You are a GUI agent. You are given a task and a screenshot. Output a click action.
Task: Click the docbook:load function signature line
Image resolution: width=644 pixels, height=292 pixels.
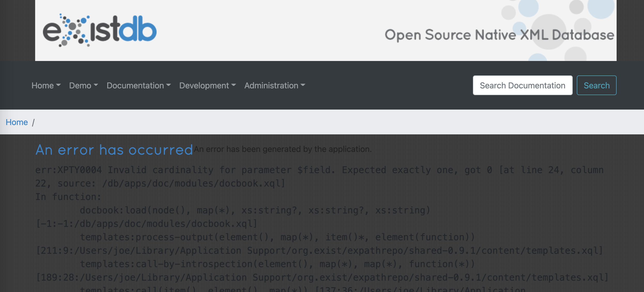coord(255,210)
